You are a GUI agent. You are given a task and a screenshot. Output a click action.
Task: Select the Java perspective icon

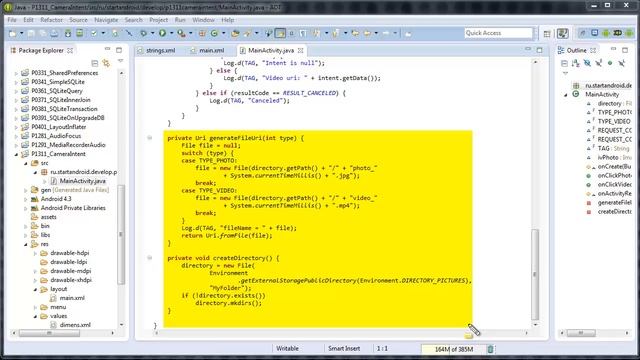click(x=563, y=33)
